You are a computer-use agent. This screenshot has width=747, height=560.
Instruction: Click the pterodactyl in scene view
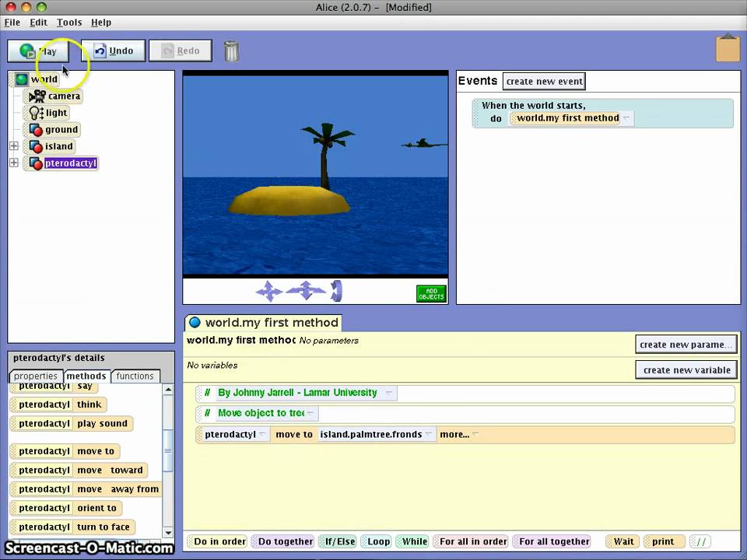[423, 143]
